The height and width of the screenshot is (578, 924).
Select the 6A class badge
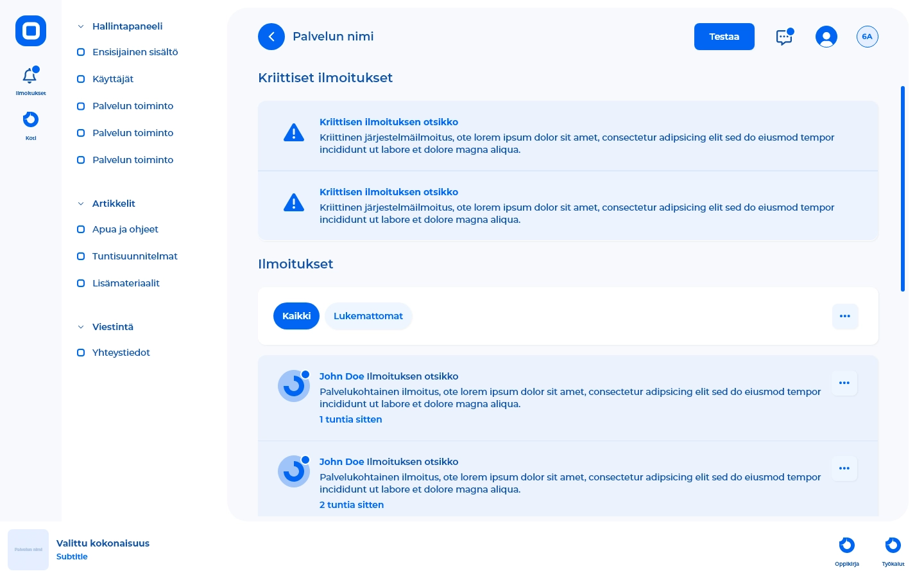pyautogui.click(x=868, y=37)
